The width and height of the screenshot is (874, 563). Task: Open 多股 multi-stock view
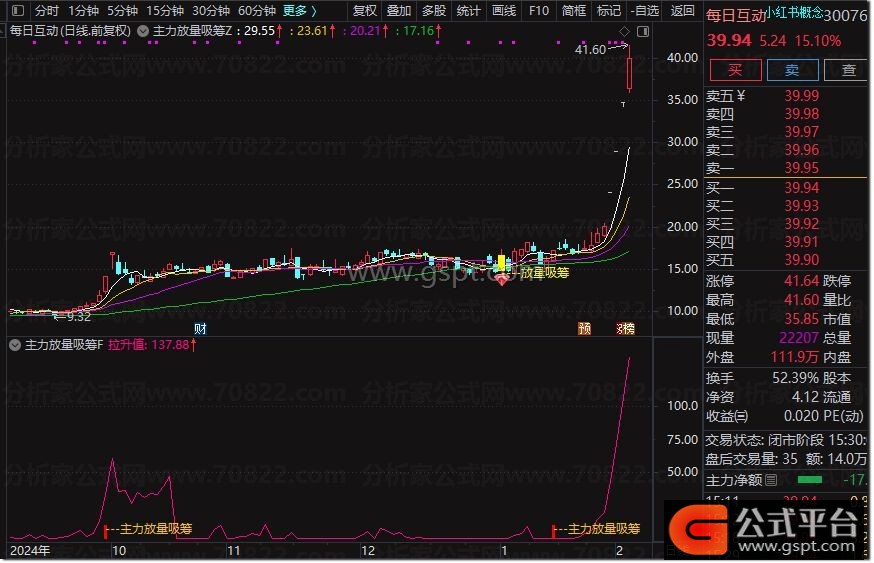(x=434, y=11)
